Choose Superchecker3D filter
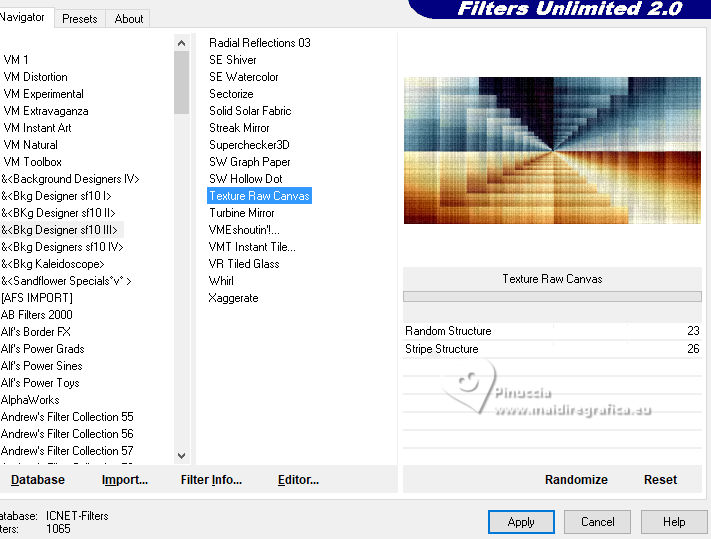Image resolution: width=711 pixels, height=539 pixels. pos(249,145)
